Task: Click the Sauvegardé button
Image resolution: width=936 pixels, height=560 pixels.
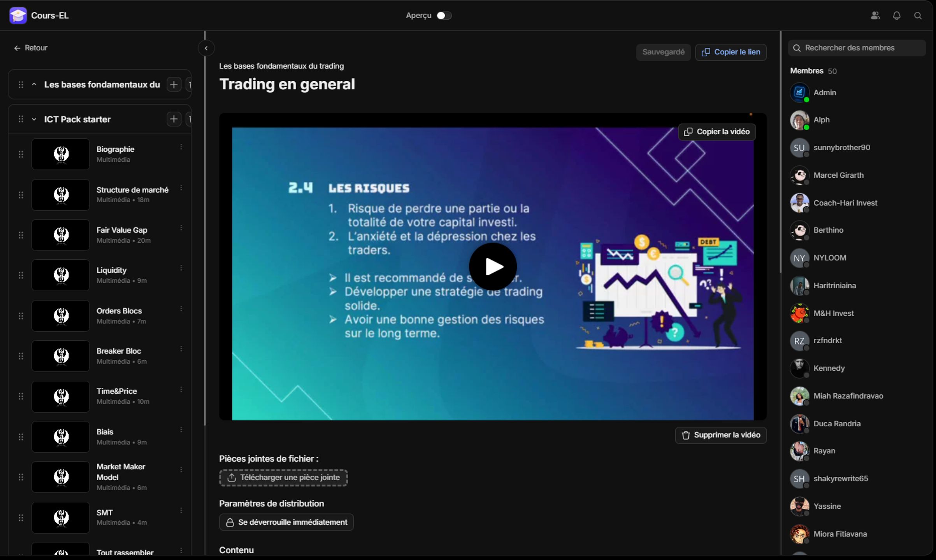Action: tap(663, 52)
